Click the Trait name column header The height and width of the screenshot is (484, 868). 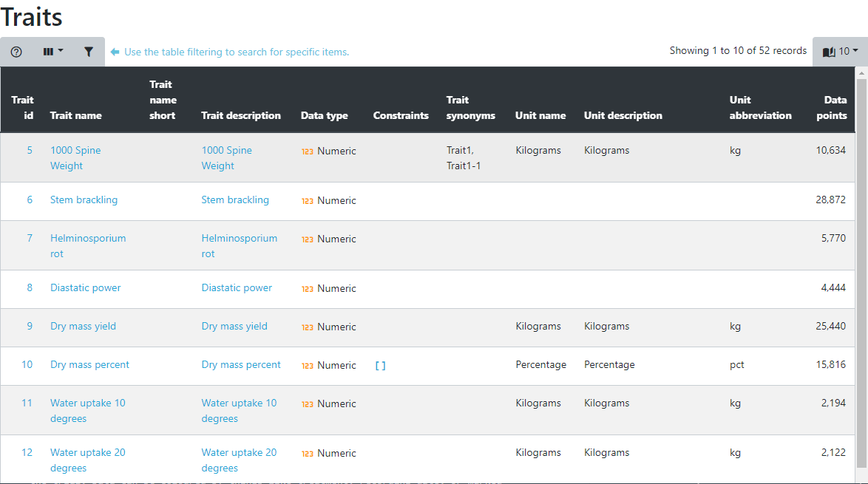[x=75, y=115]
